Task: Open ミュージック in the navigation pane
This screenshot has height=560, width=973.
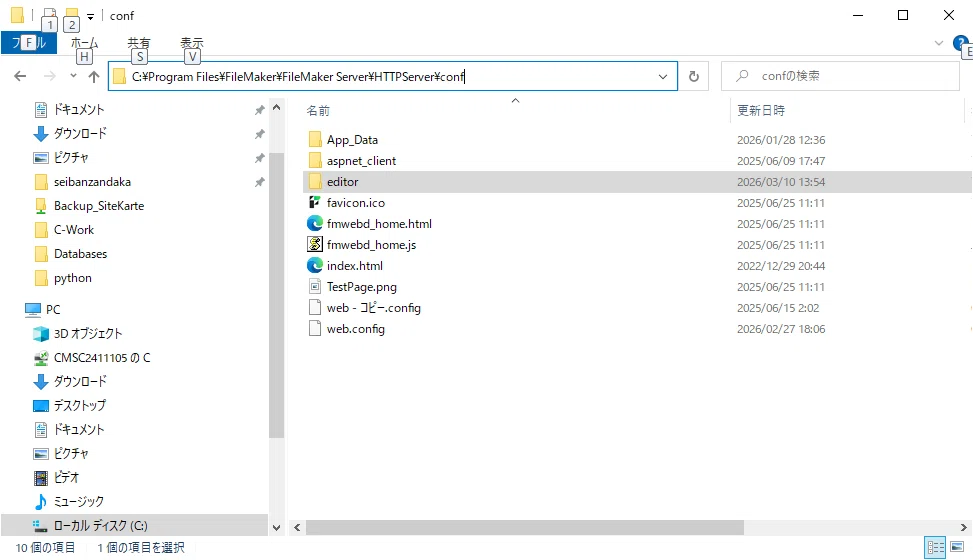Action: click(78, 502)
